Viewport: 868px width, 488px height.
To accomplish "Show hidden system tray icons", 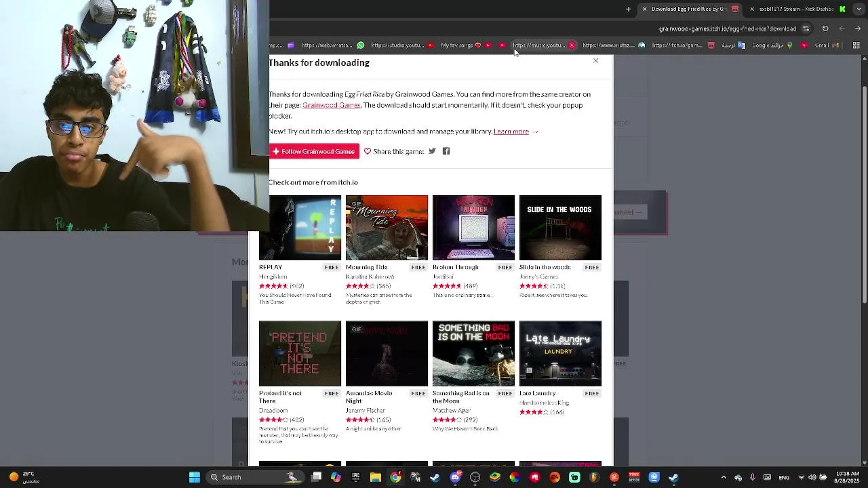I will (724, 477).
